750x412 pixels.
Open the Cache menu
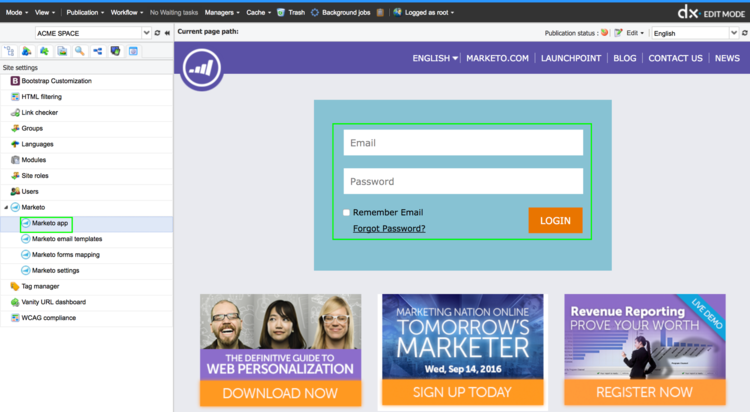point(258,12)
